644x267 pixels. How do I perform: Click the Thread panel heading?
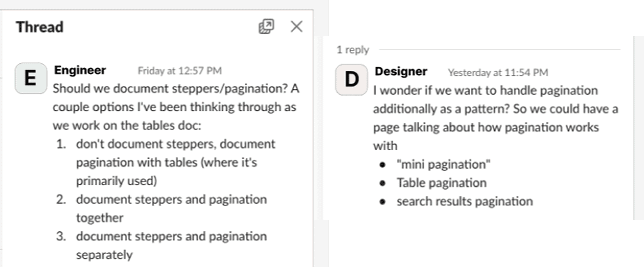[40, 27]
